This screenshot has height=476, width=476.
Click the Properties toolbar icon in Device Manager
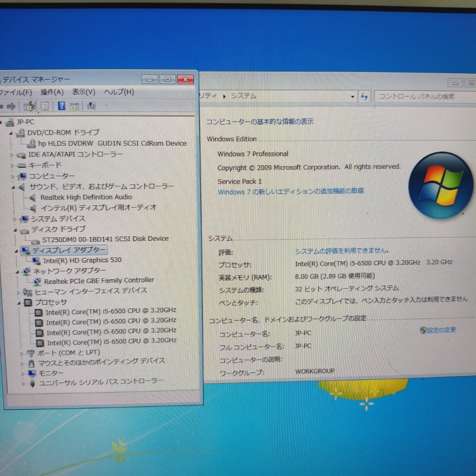45,106
